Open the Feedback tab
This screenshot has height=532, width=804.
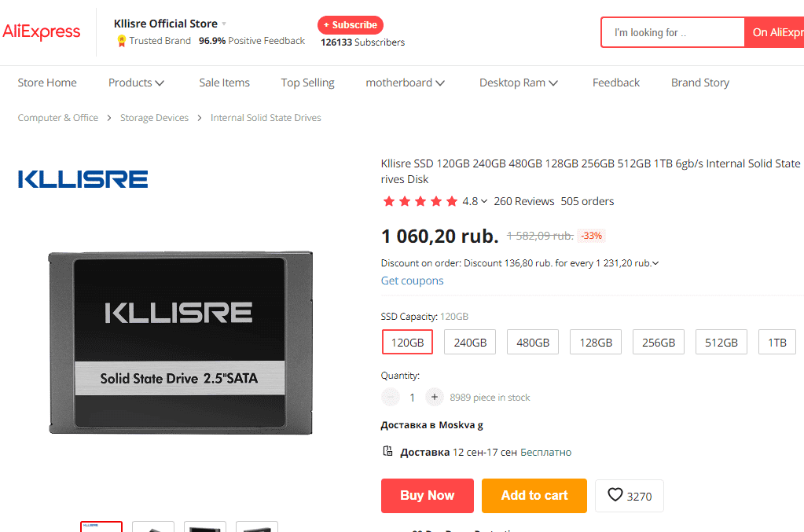616,83
